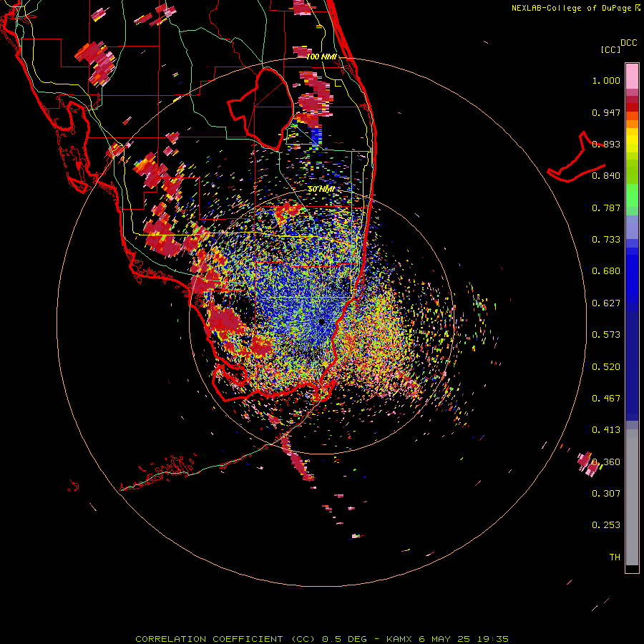This screenshot has height=644, width=644.
Task: Click the 0.840 scale value
Action: [x=606, y=176]
